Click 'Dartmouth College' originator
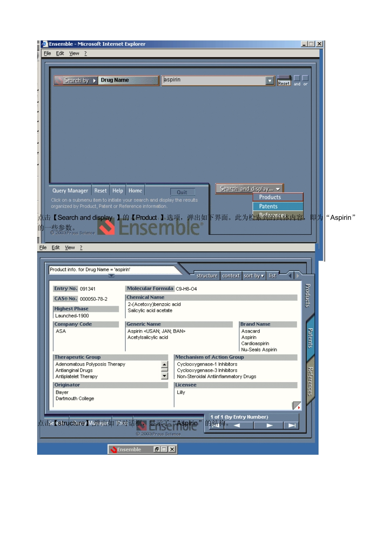This screenshot has width=392, height=555. (x=75, y=399)
